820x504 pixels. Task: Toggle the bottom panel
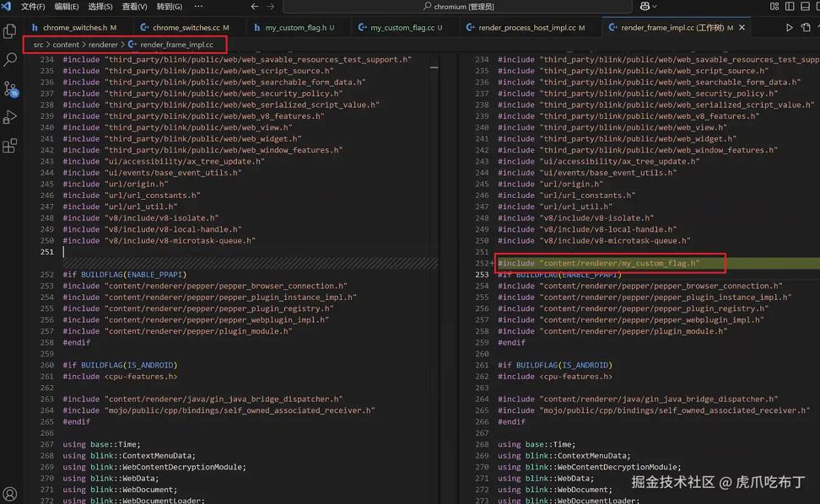[x=806, y=6]
